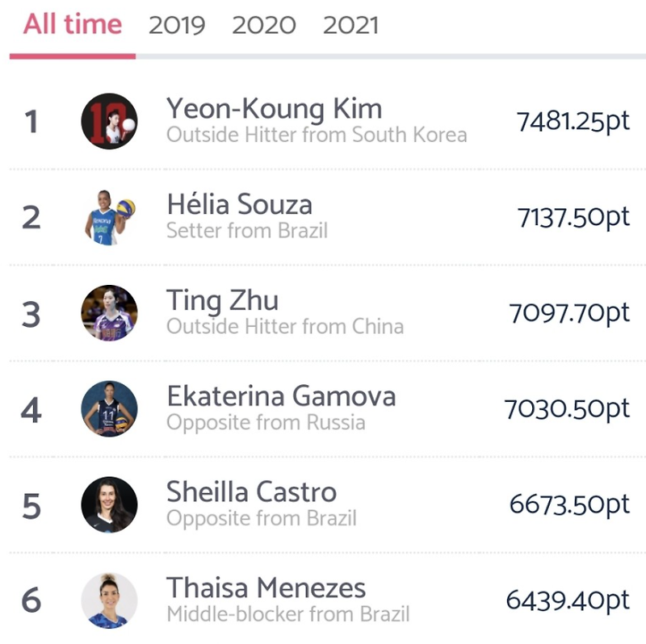The image size is (646, 644).
Task: Show the 2021 rankings tab
Action: [x=350, y=25]
